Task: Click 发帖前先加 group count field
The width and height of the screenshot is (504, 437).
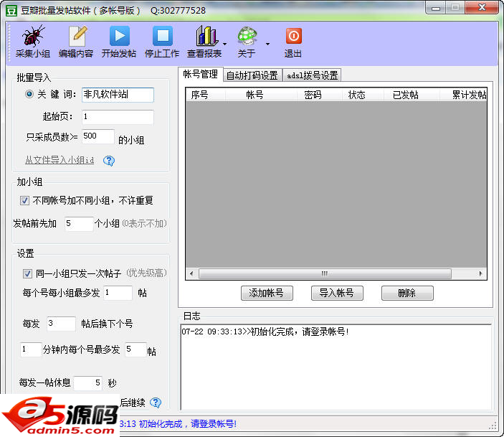Action: [79, 224]
